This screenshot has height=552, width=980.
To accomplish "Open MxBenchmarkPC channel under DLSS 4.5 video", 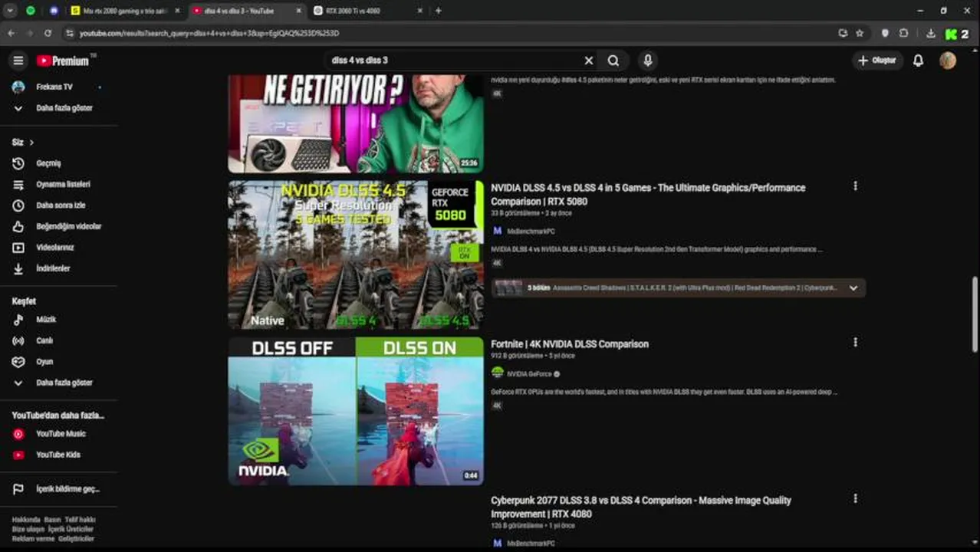I will [x=531, y=232].
